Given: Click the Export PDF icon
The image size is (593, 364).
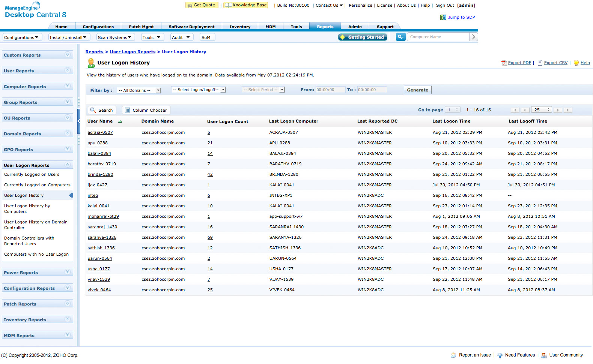Looking at the screenshot, I should pyautogui.click(x=504, y=63).
